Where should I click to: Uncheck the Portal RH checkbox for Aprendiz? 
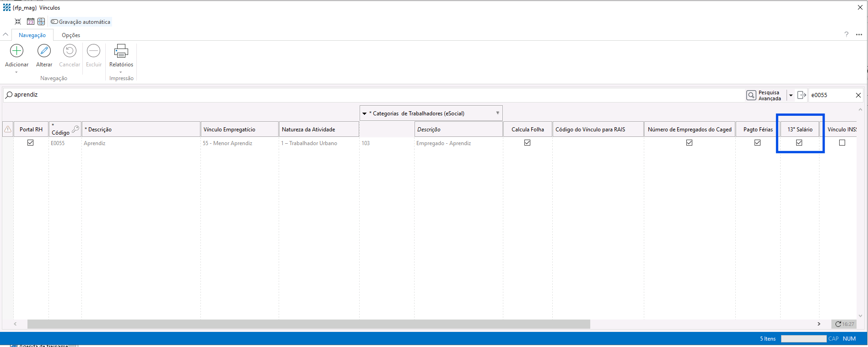click(x=31, y=143)
